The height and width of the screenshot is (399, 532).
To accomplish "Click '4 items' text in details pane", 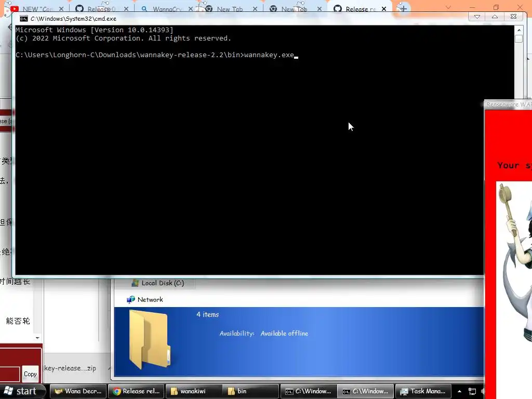I will tap(208, 314).
